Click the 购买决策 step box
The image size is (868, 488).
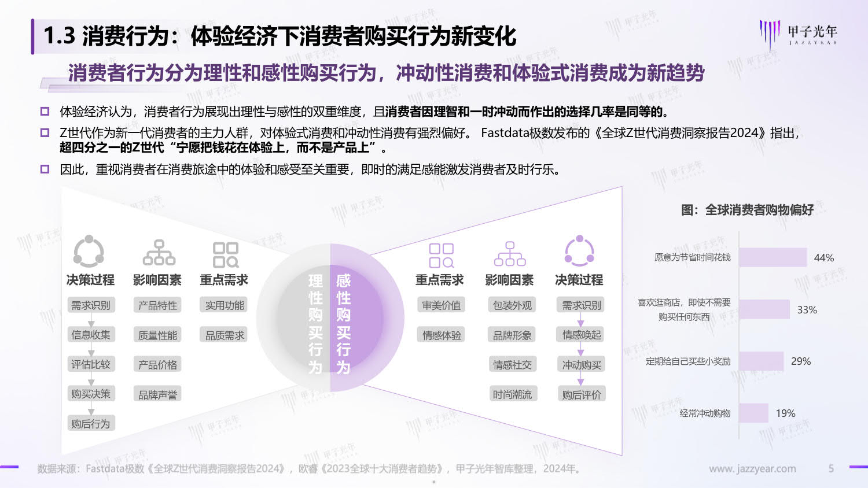(x=91, y=394)
